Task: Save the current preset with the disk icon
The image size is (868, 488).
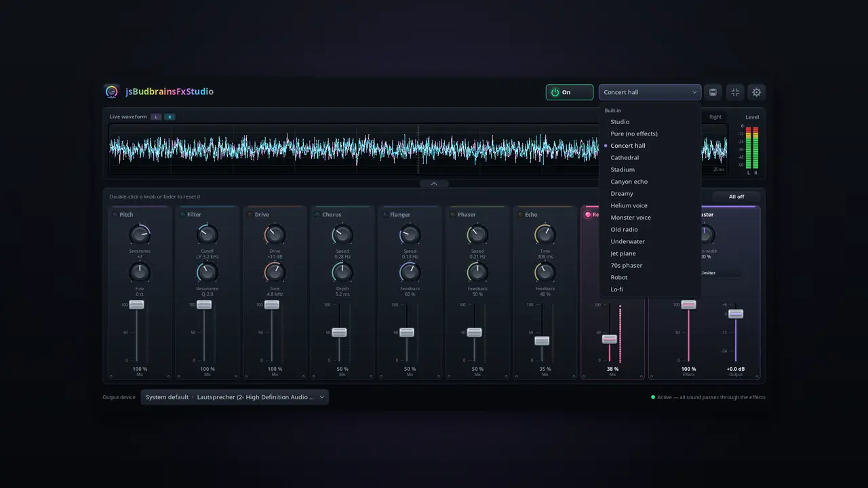Action: click(713, 92)
